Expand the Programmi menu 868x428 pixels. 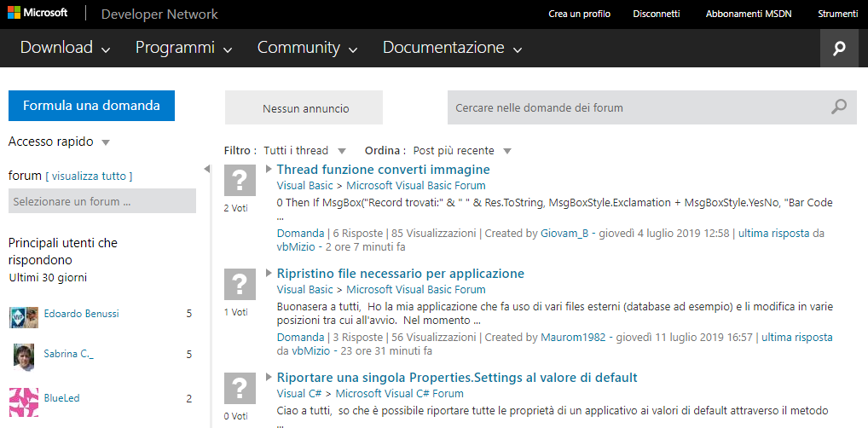tap(183, 48)
